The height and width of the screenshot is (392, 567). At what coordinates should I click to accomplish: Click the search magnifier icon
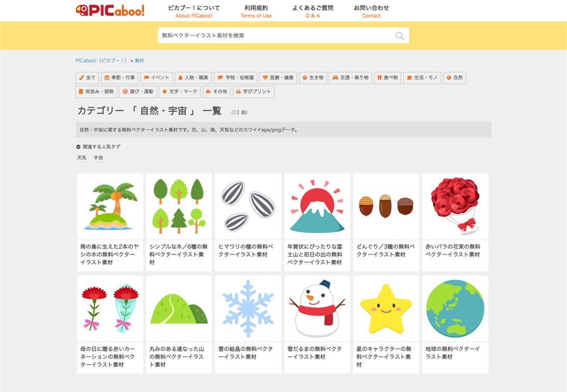(400, 36)
